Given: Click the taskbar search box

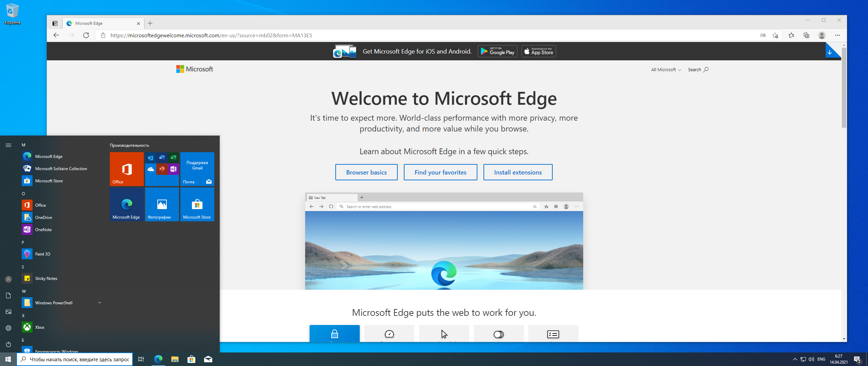Looking at the screenshot, I should pyautogui.click(x=75, y=359).
